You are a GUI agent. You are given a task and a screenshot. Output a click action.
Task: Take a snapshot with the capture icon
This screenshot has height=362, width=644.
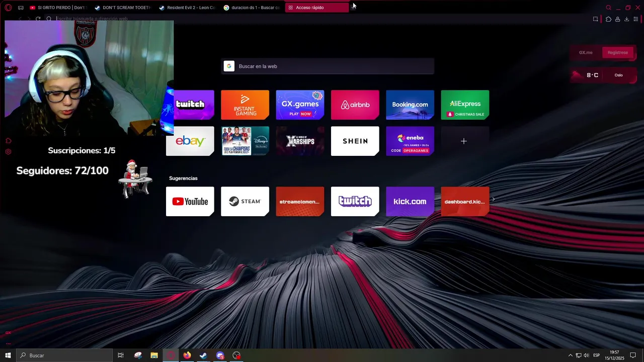click(x=595, y=19)
